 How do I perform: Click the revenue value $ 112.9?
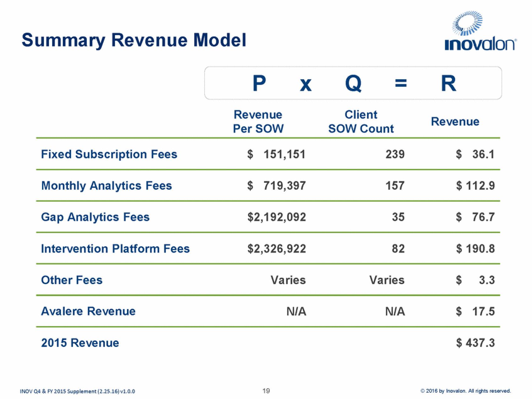tap(475, 186)
